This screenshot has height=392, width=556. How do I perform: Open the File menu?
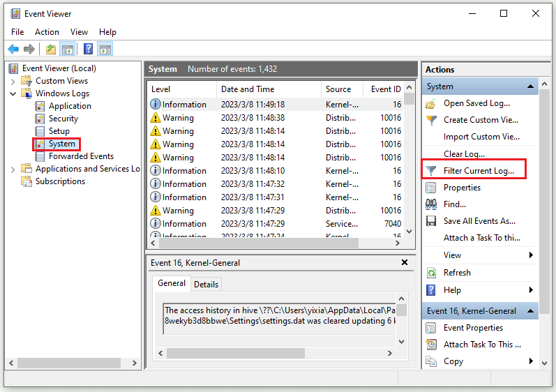coord(17,32)
